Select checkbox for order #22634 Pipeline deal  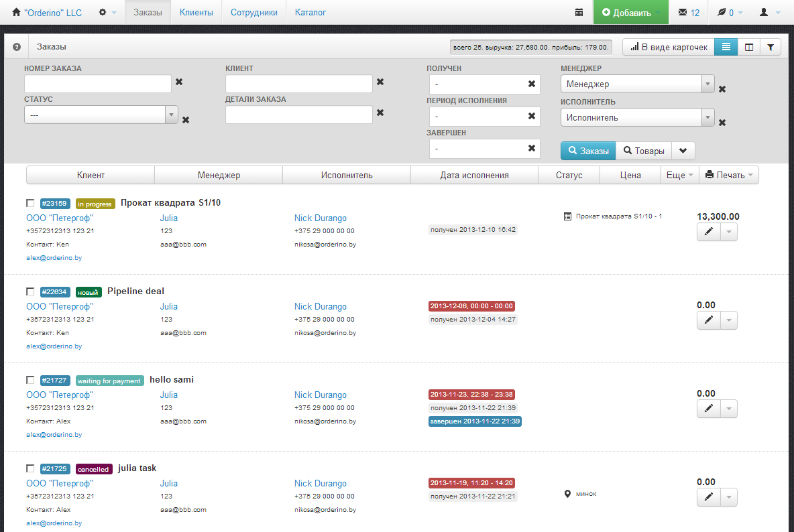point(30,291)
